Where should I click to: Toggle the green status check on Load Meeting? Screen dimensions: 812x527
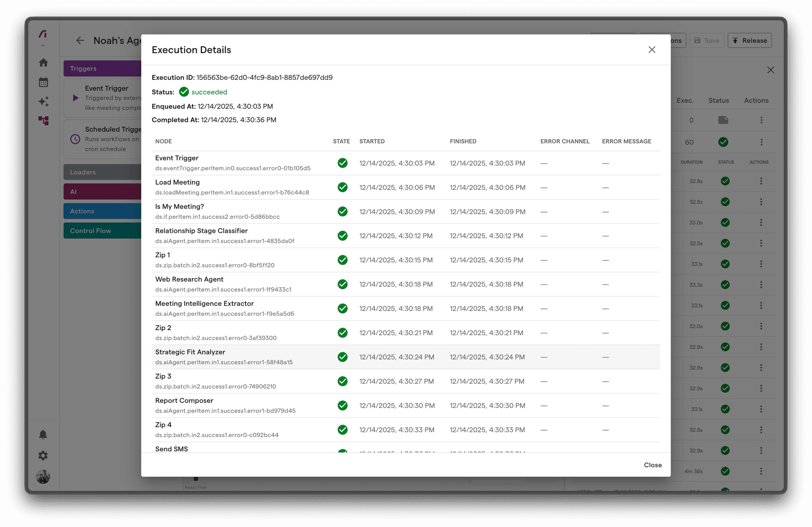[343, 187]
